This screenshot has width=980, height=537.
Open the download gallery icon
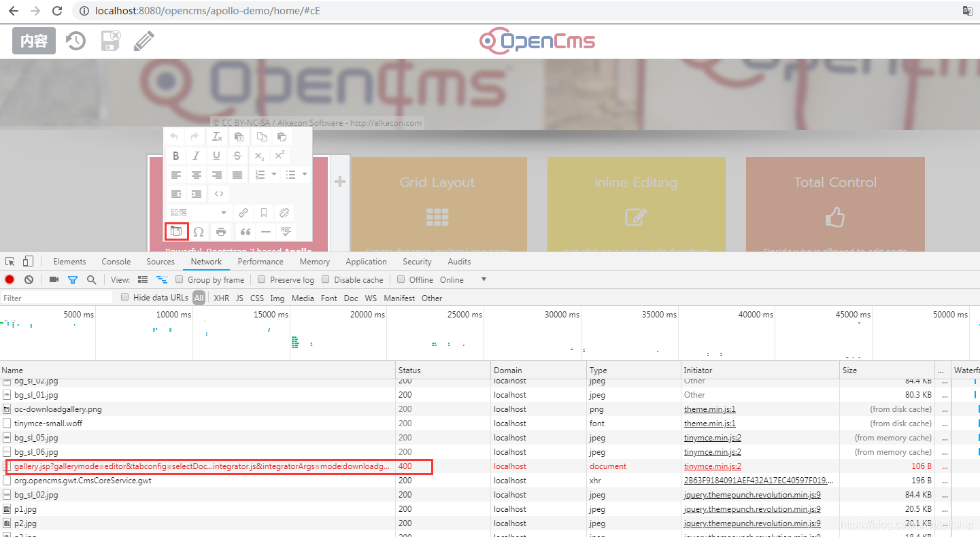click(176, 231)
